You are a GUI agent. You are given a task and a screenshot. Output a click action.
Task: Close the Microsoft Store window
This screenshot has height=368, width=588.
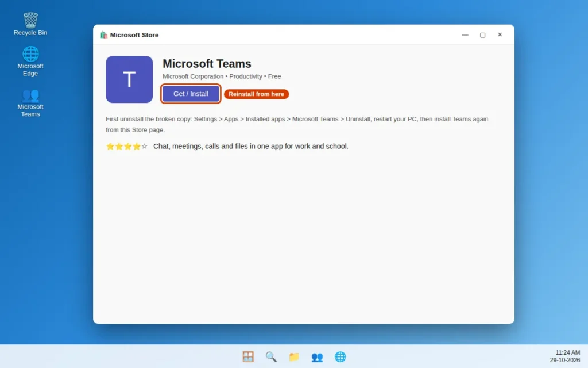(x=500, y=34)
